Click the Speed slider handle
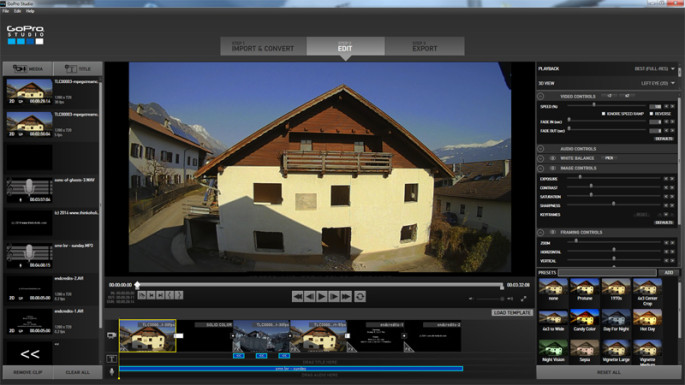The image size is (685, 385). click(x=594, y=105)
